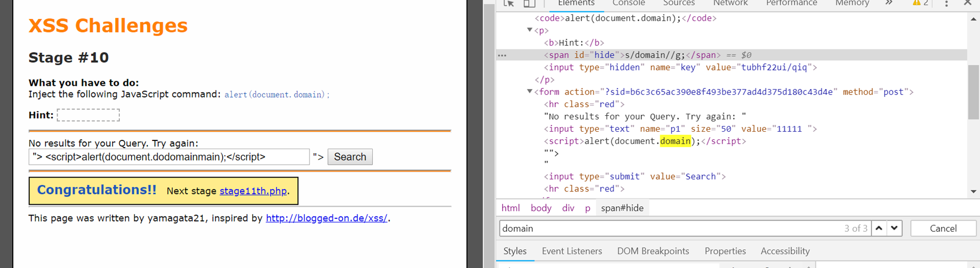Click the 'No results for your Query' DOM text node
This screenshot has height=268, width=980.
[645, 116]
